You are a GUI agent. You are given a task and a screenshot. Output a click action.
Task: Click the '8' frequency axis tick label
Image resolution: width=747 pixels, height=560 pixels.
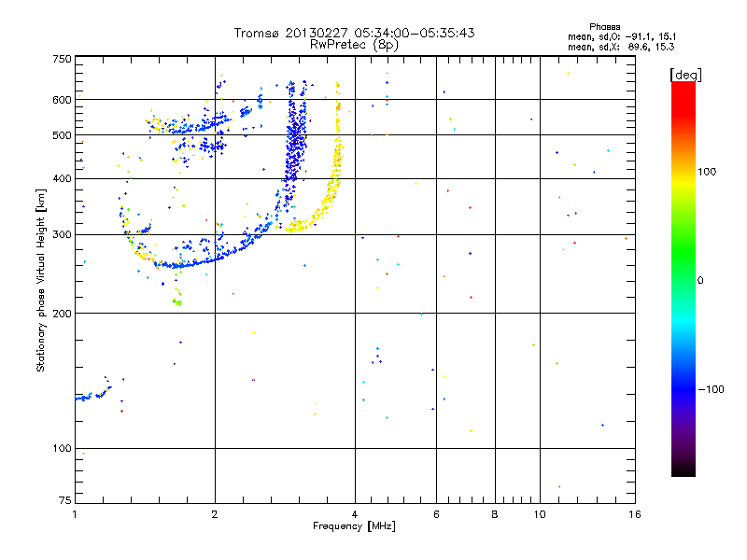coord(495,514)
